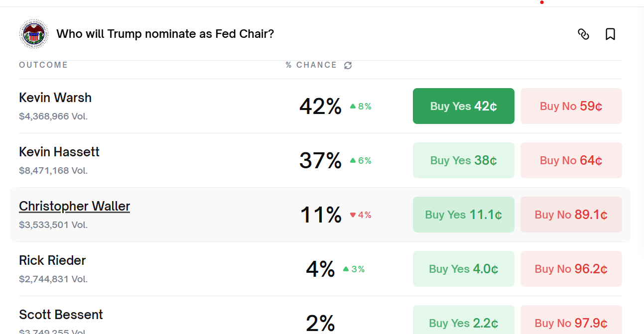644x334 pixels.
Task: Buy No on Scott Bessent at 97.9¢
Action: click(x=571, y=322)
